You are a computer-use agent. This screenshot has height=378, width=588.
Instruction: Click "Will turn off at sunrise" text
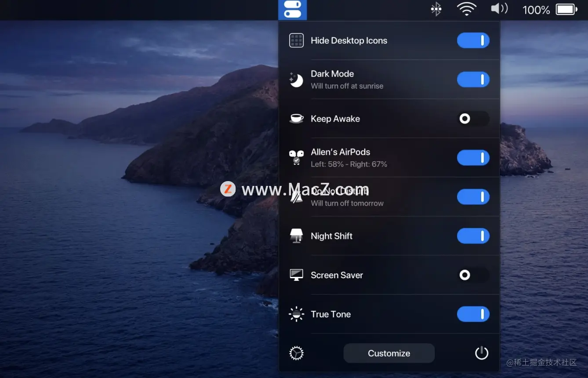pyautogui.click(x=347, y=86)
